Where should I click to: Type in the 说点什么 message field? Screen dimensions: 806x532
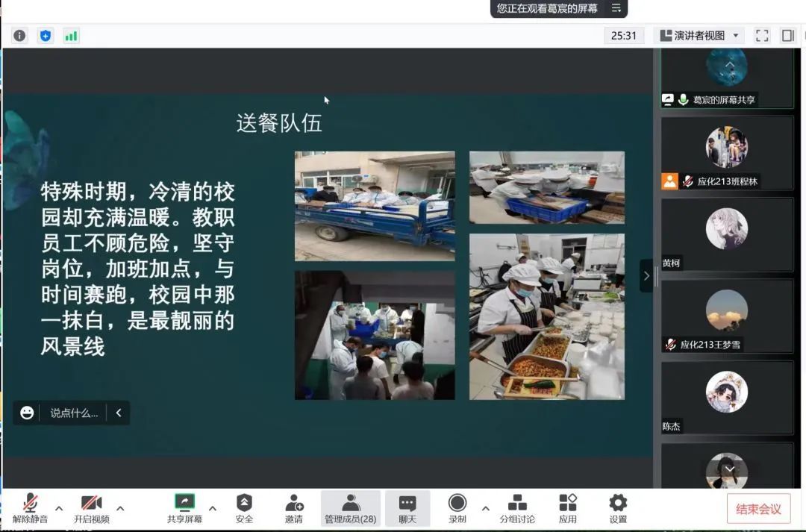[74, 413]
